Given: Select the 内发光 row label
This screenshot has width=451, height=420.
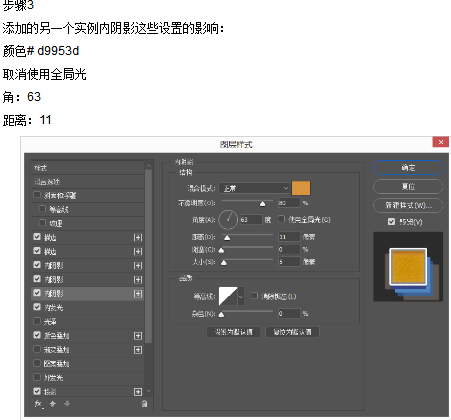Looking at the screenshot, I should pos(54,307).
